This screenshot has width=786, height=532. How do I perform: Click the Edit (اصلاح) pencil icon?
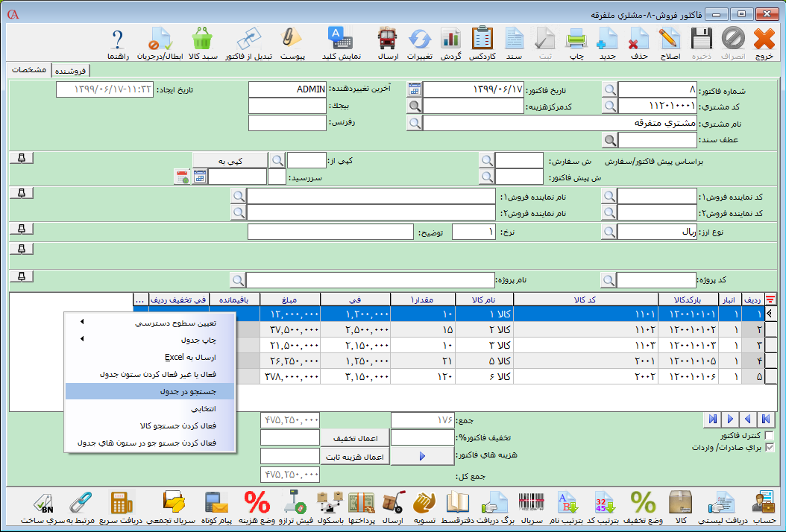pyautogui.click(x=670, y=43)
